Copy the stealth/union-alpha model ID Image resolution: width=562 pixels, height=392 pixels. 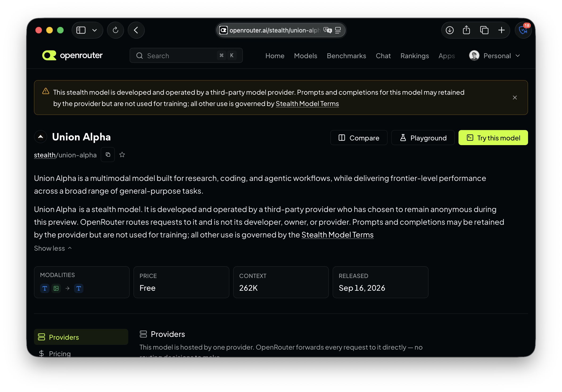click(x=108, y=155)
